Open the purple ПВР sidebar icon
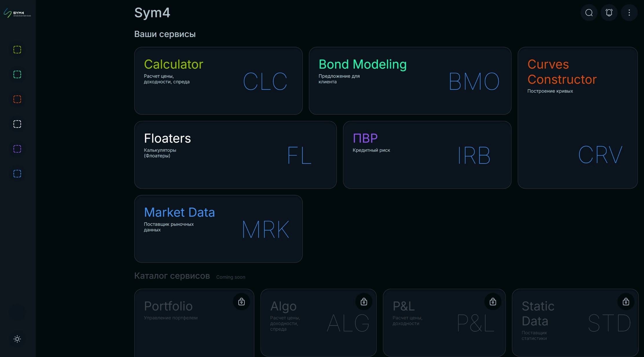 (17, 149)
